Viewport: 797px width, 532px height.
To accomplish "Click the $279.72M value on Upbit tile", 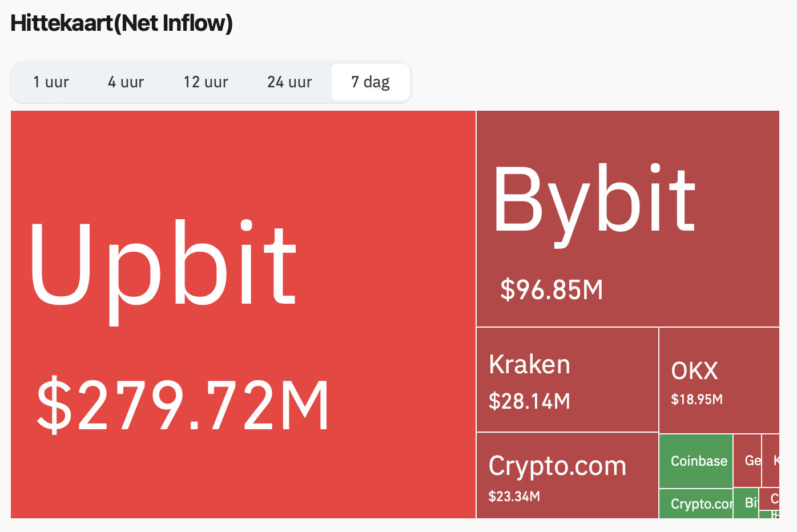I will point(183,405).
